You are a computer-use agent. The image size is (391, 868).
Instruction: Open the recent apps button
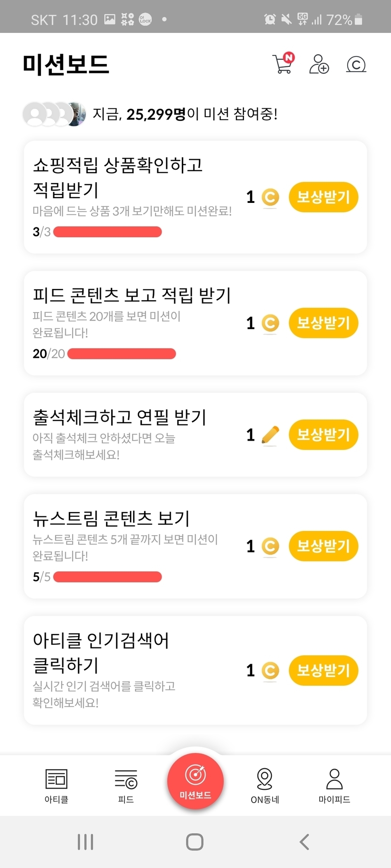point(85,842)
